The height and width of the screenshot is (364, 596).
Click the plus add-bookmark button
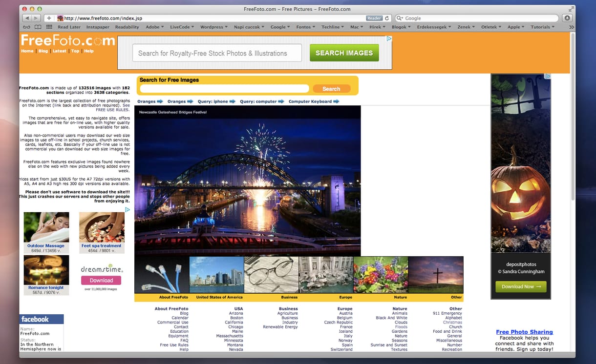click(x=49, y=18)
